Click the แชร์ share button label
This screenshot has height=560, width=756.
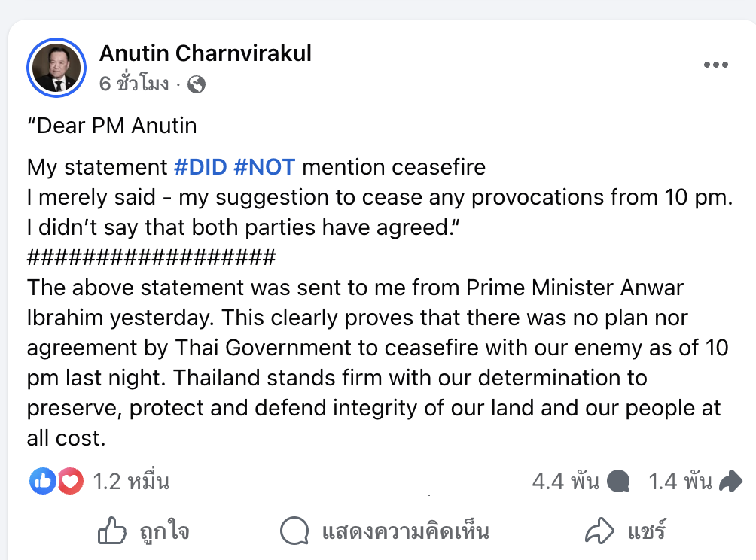pyautogui.click(x=646, y=532)
